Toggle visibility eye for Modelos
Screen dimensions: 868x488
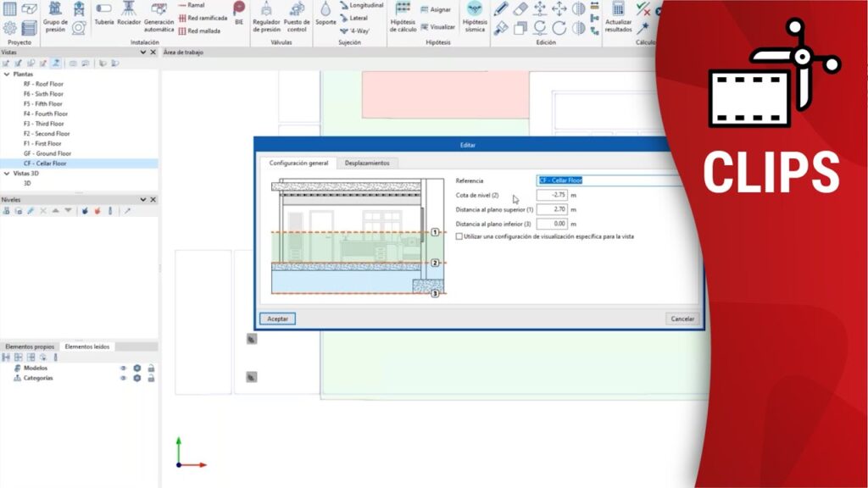[123, 369]
